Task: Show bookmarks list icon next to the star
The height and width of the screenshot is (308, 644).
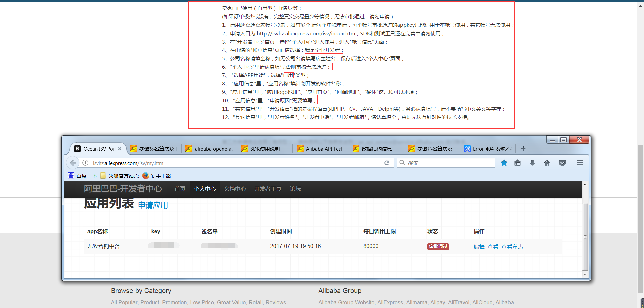Action: tap(518, 163)
